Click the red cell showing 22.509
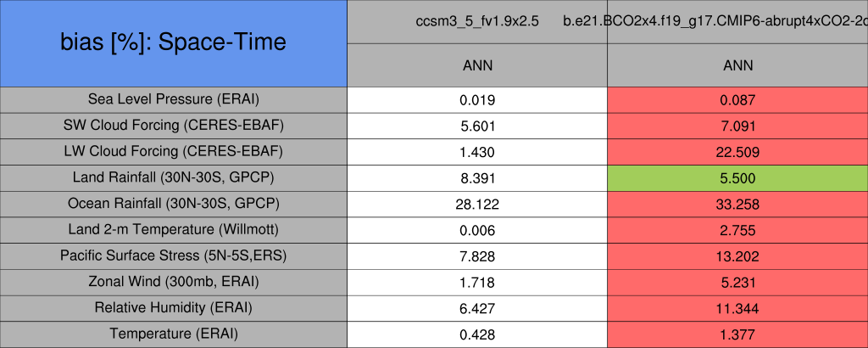868x348 pixels. (737, 152)
